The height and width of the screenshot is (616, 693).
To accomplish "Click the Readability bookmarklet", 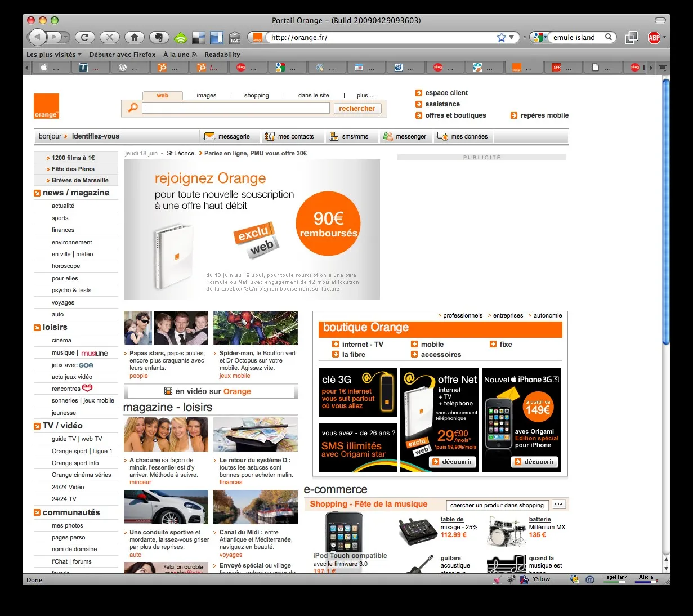I will point(222,55).
